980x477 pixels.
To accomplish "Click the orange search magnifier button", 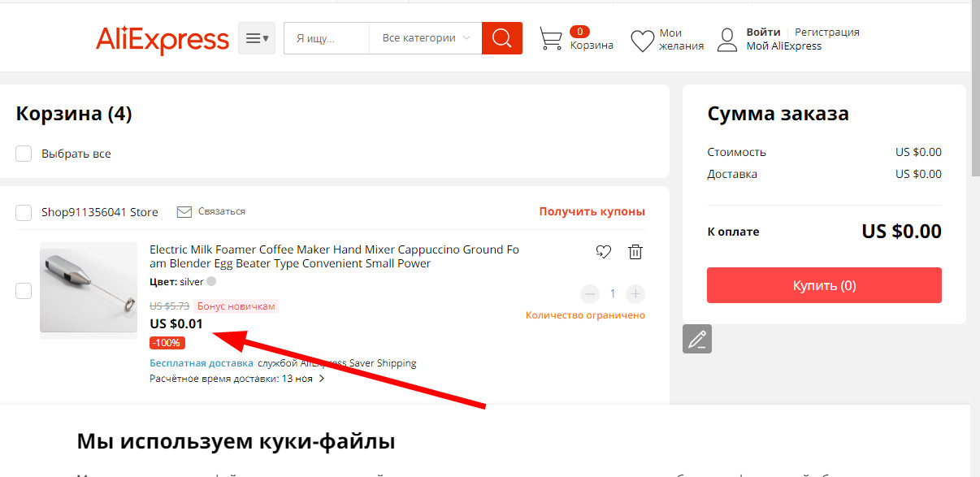I will click(501, 38).
